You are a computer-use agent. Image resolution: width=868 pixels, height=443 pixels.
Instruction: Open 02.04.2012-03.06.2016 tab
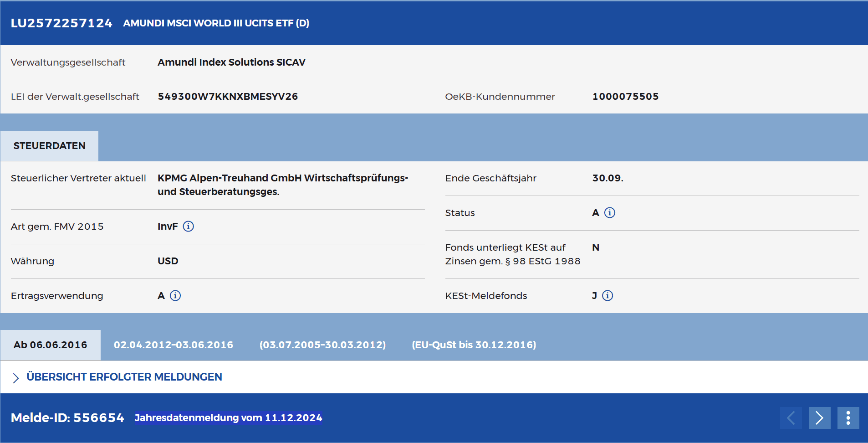pyautogui.click(x=174, y=345)
